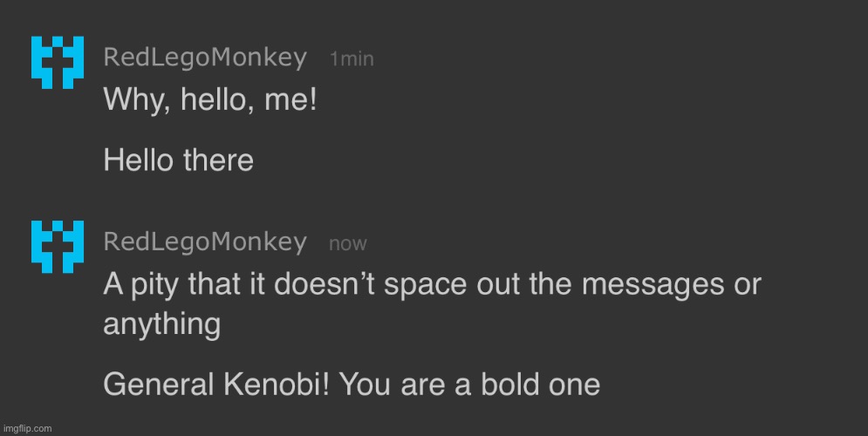
Task: Click the word "anything" in the message
Action: coord(161,324)
